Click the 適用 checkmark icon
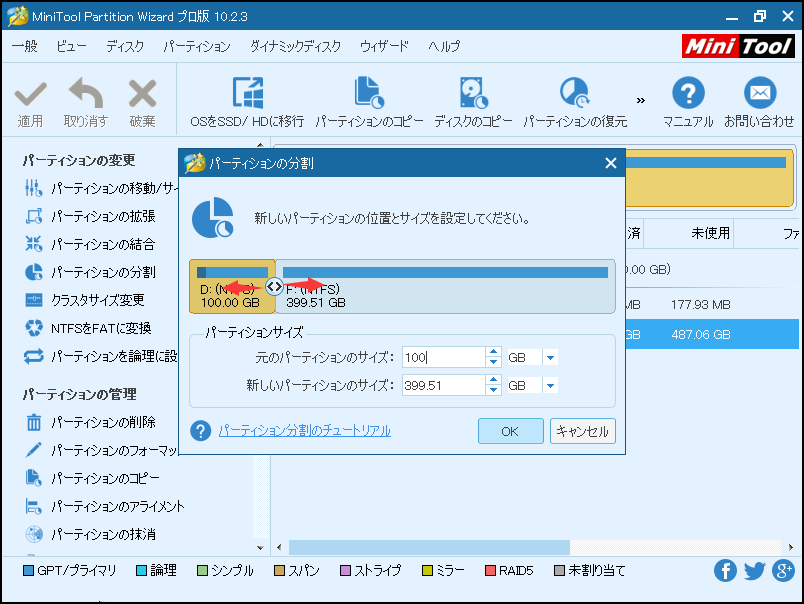 [x=30, y=95]
